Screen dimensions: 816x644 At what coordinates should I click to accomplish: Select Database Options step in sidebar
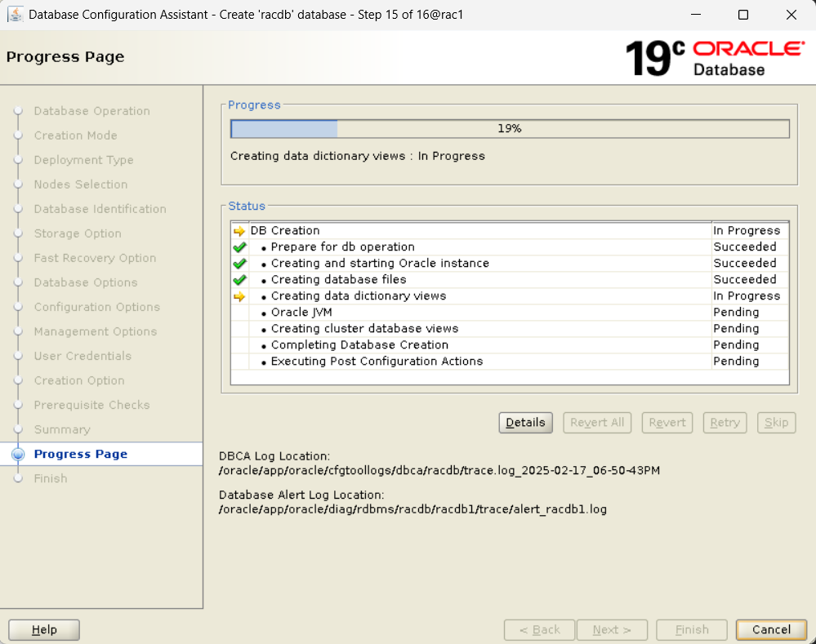(x=85, y=282)
